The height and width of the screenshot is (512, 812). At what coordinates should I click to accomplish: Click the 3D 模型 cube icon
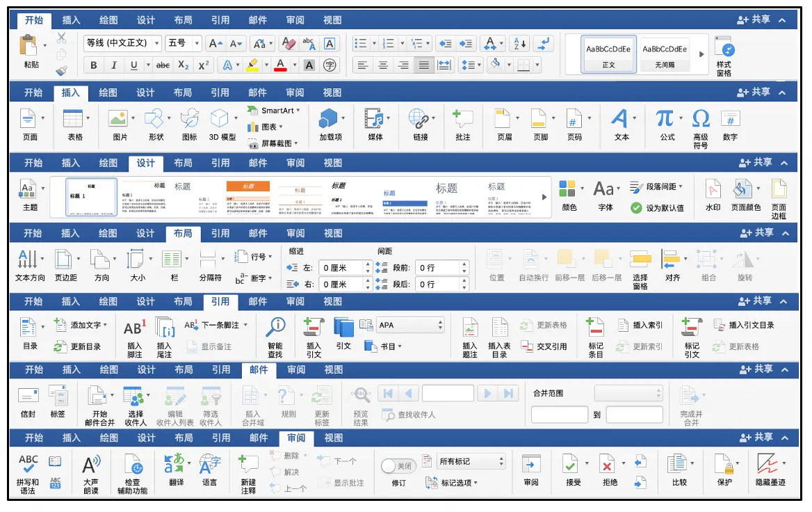(219, 119)
